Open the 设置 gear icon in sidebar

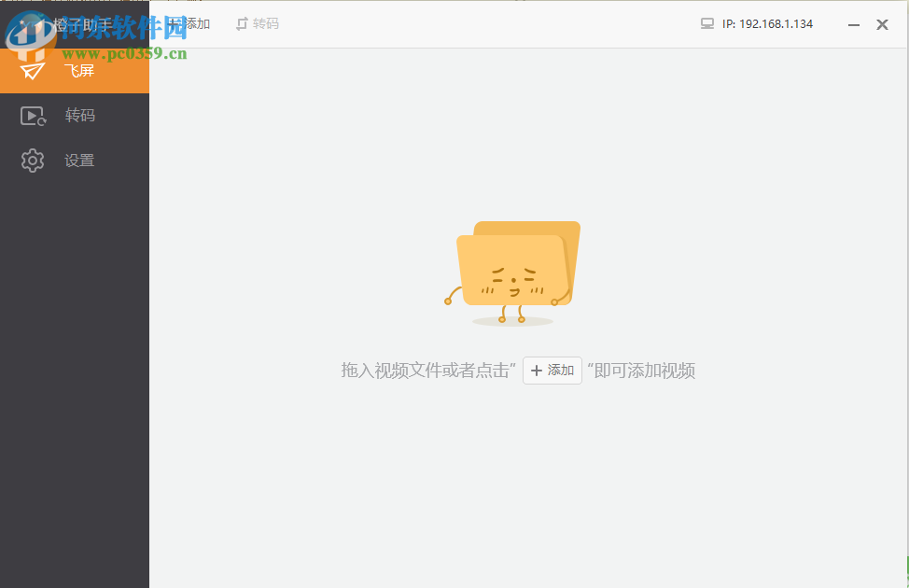coord(32,160)
